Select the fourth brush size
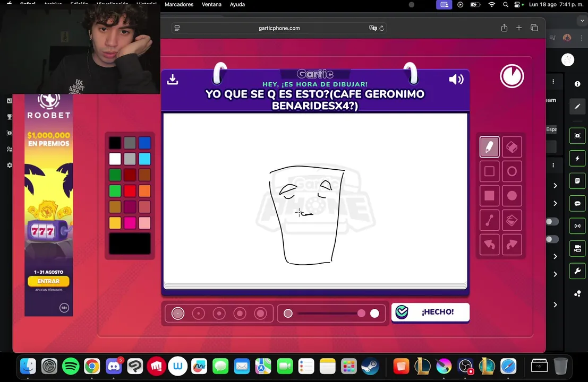Viewport: 588px width, 382px height. [240, 314]
